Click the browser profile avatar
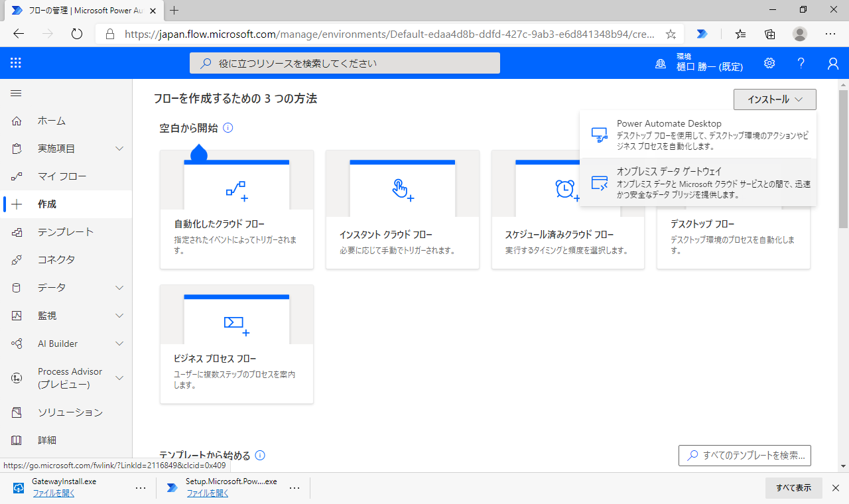Viewport: 849px width, 504px height. (800, 34)
